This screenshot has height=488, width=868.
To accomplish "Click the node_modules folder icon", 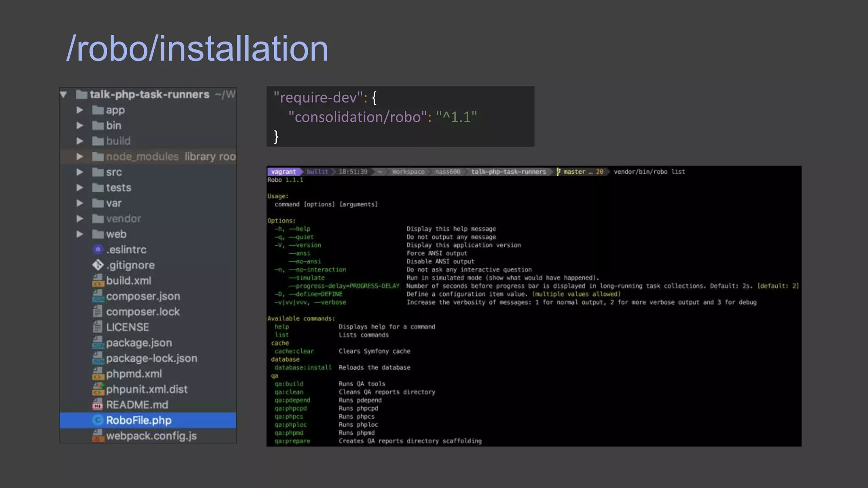I will [98, 157].
